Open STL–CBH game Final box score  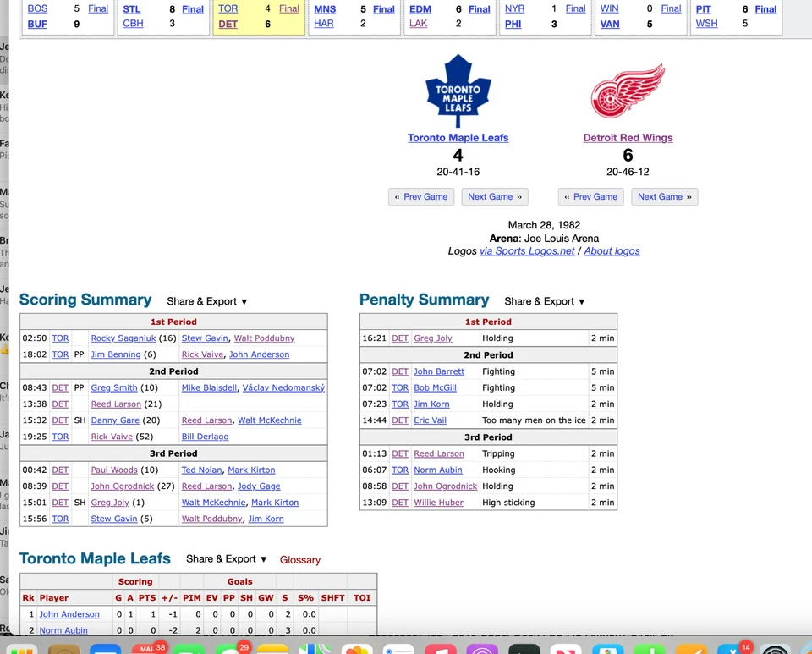point(193,9)
